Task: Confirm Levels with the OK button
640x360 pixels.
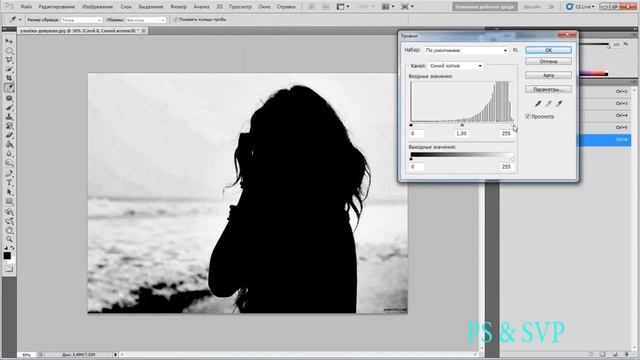Action: click(x=548, y=50)
